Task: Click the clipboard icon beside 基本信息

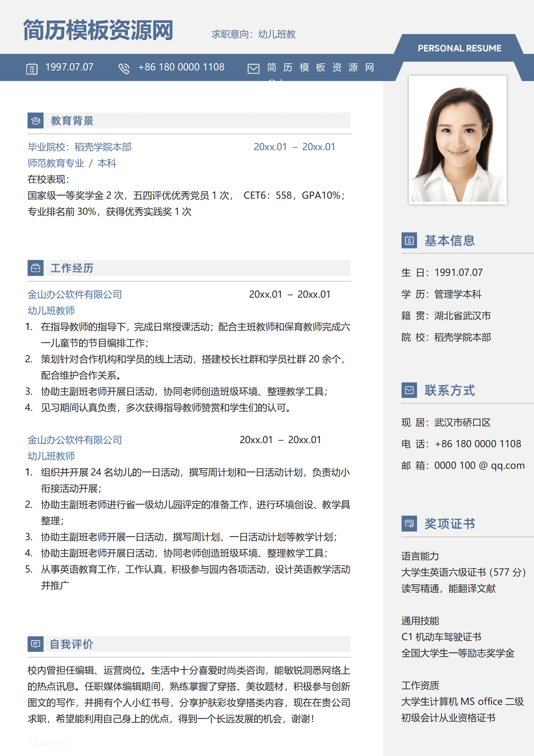Action: 409,240
